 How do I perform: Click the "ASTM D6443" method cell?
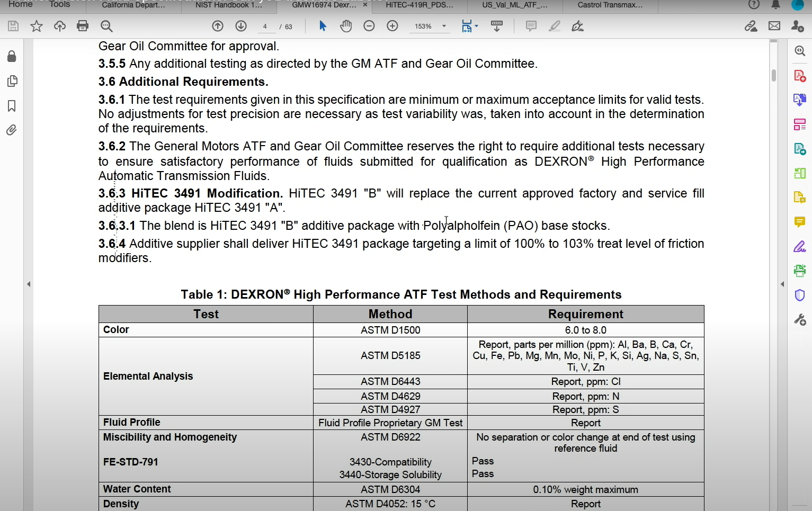pyautogui.click(x=390, y=382)
